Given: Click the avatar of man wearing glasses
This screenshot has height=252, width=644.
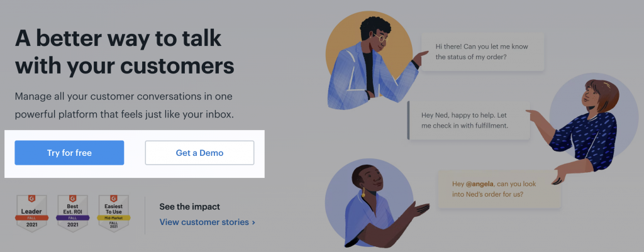Looking at the screenshot, I should tap(369, 60).
